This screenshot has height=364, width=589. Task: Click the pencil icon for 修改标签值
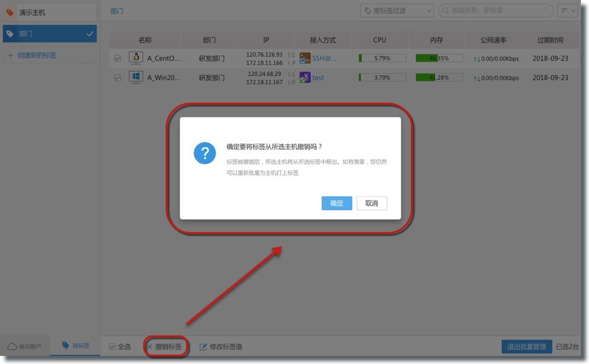pyautogui.click(x=203, y=347)
